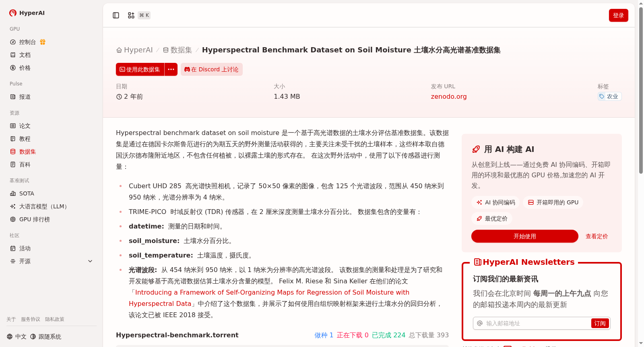Image resolution: width=644 pixels, height=347 pixels.
Task: Click the 开箱即用的 GPU chip
Action: click(553, 202)
